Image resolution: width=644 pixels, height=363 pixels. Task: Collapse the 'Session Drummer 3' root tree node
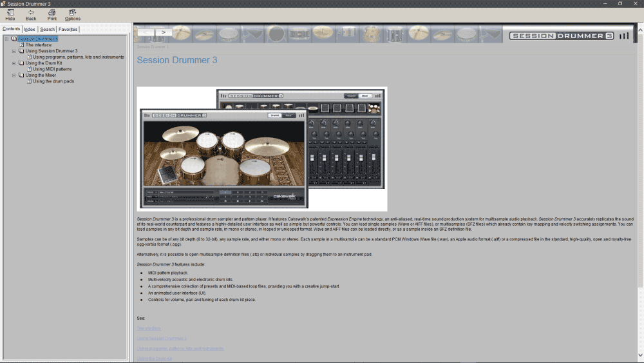pyautogui.click(x=6, y=39)
